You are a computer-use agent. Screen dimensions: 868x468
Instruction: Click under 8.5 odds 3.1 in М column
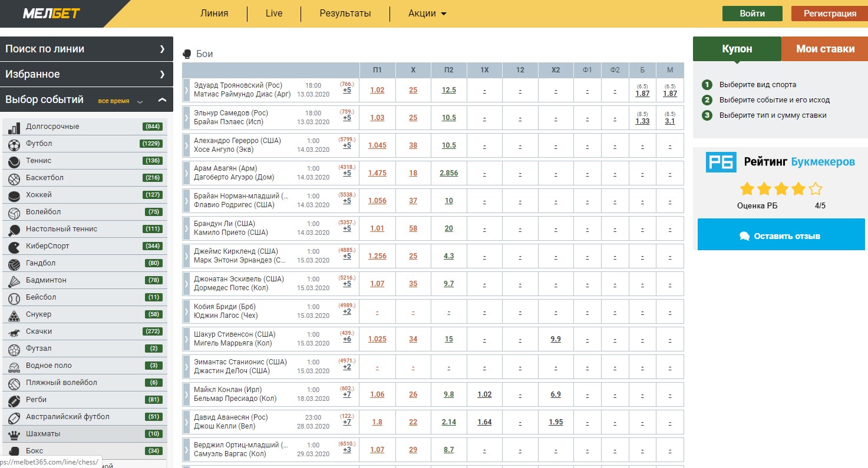(x=670, y=121)
